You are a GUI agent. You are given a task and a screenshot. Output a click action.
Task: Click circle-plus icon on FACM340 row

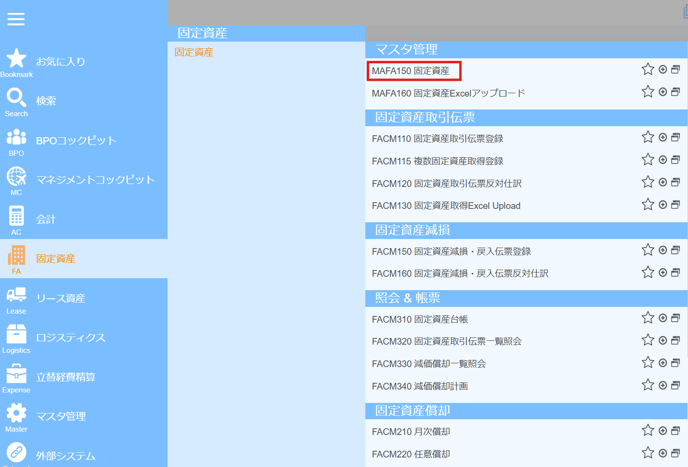663,385
